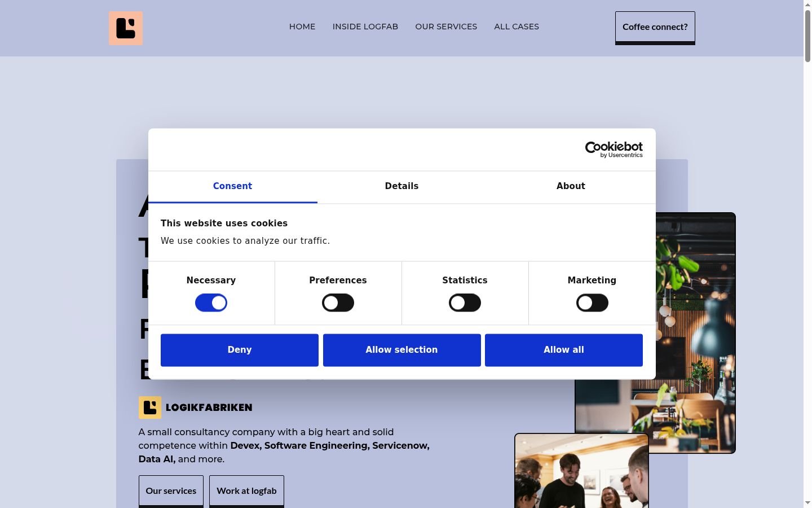Open the INSIDE LOGFAB menu item
This screenshot has height=508, width=812.
coord(365,27)
